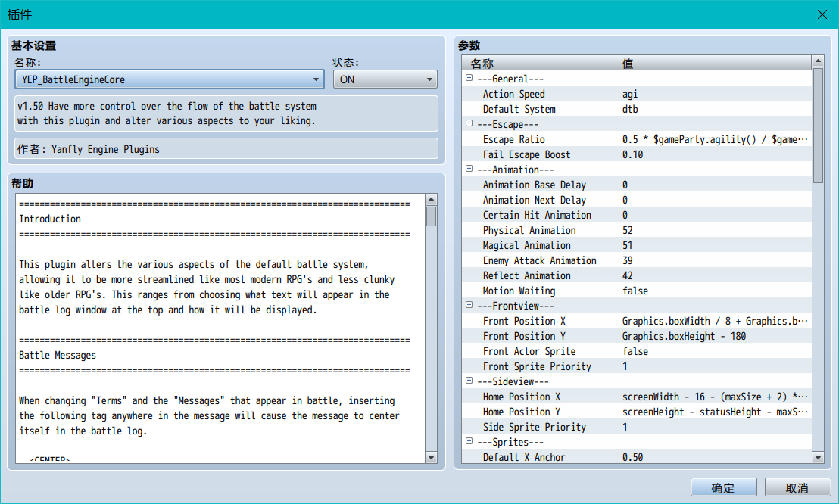Select the Magical Animation parameter row

click(x=637, y=245)
